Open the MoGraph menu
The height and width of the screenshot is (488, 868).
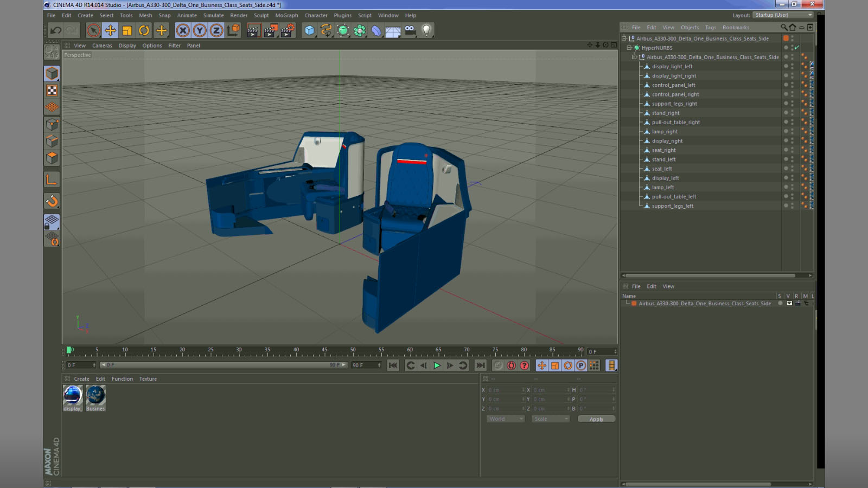(286, 15)
